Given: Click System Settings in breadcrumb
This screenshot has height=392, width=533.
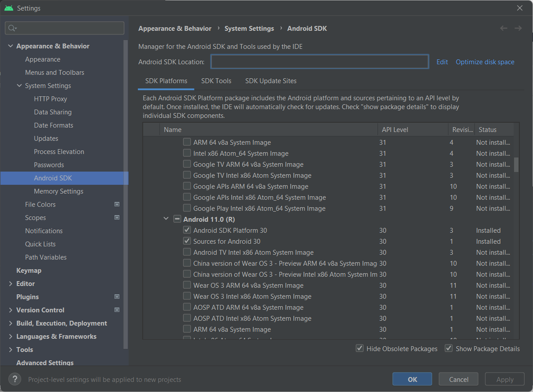Looking at the screenshot, I should point(249,28).
